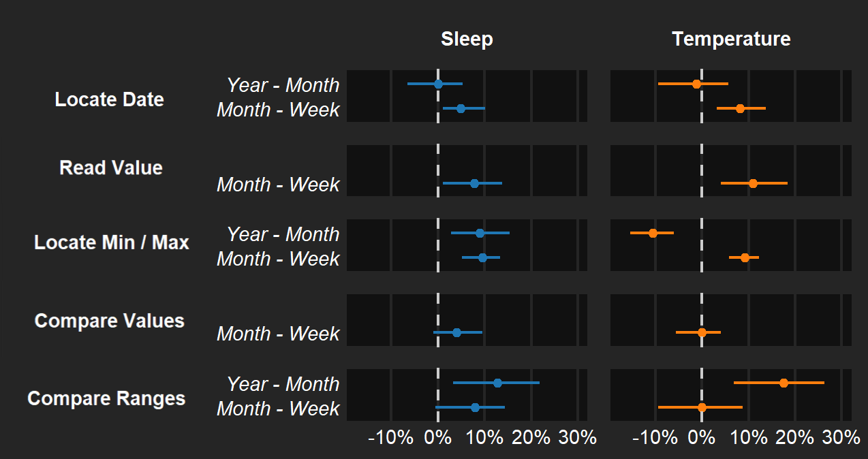Image resolution: width=868 pixels, height=459 pixels.
Task: Click the 30% axis tick under Sleep
Action: coord(578,438)
